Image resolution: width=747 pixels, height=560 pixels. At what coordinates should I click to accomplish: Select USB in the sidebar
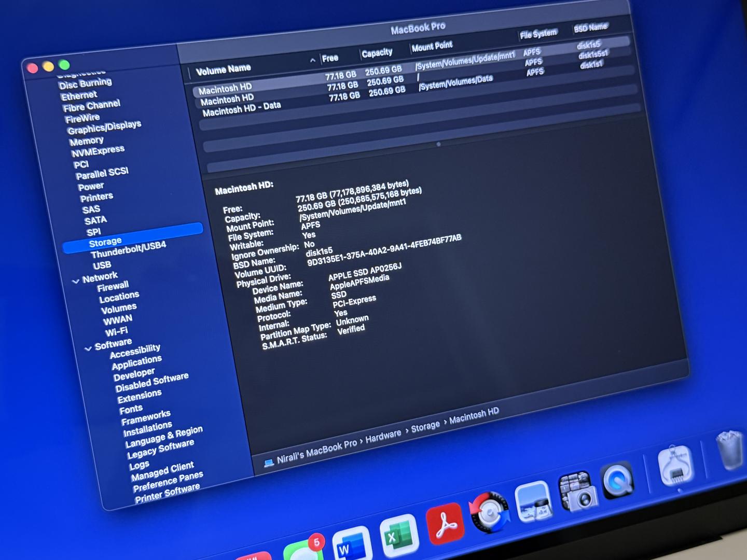click(102, 265)
